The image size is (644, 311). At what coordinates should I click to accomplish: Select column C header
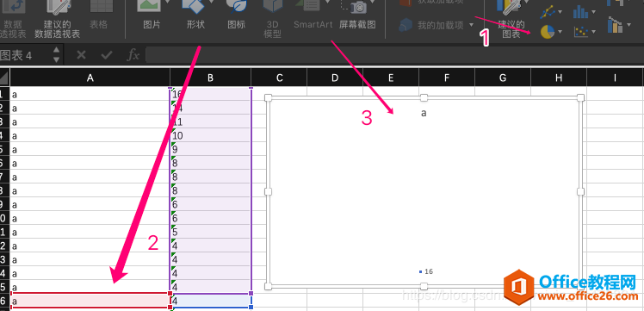(279, 78)
